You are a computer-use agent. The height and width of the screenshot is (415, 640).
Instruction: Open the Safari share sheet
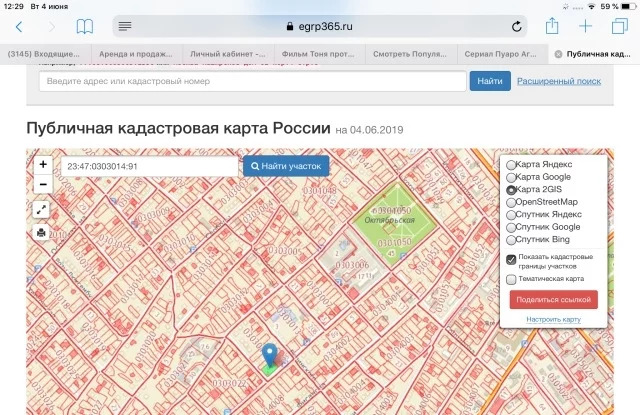click(x=552, y=26)
